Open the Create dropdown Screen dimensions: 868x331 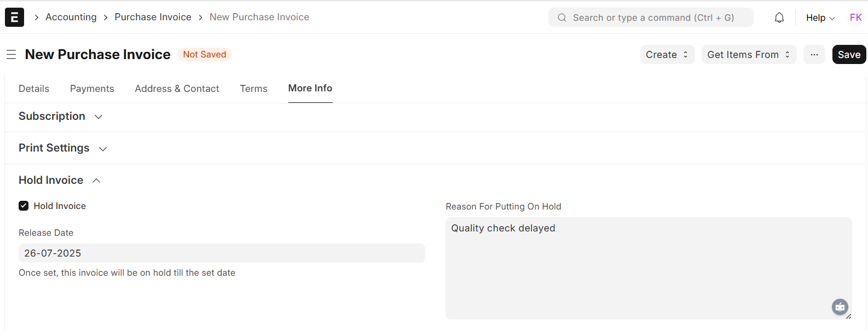pyautogui.click(x=667, y=55)
